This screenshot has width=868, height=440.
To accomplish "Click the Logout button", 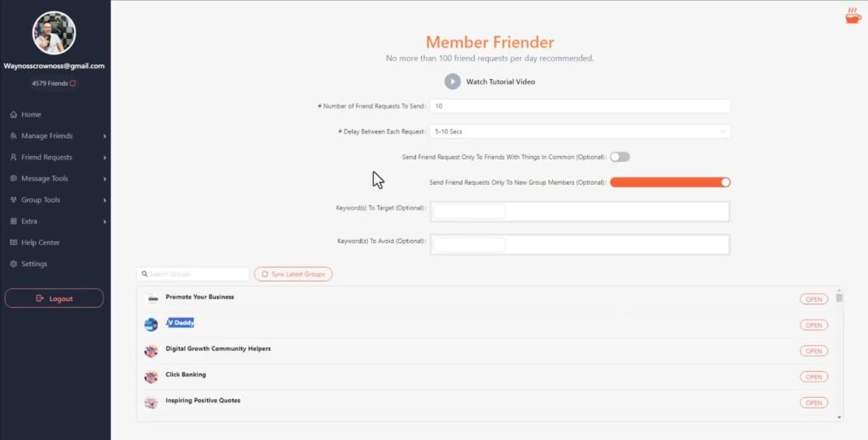I will click(x=54, y=298).
